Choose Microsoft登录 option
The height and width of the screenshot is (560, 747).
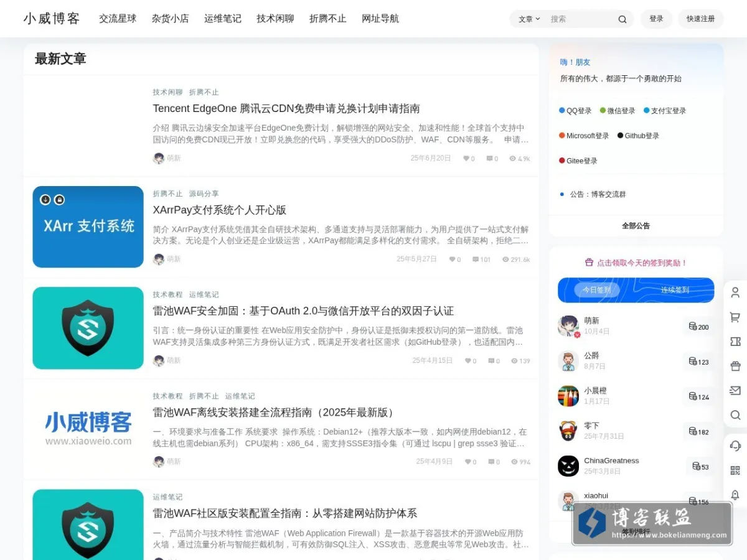click(583, 136)
